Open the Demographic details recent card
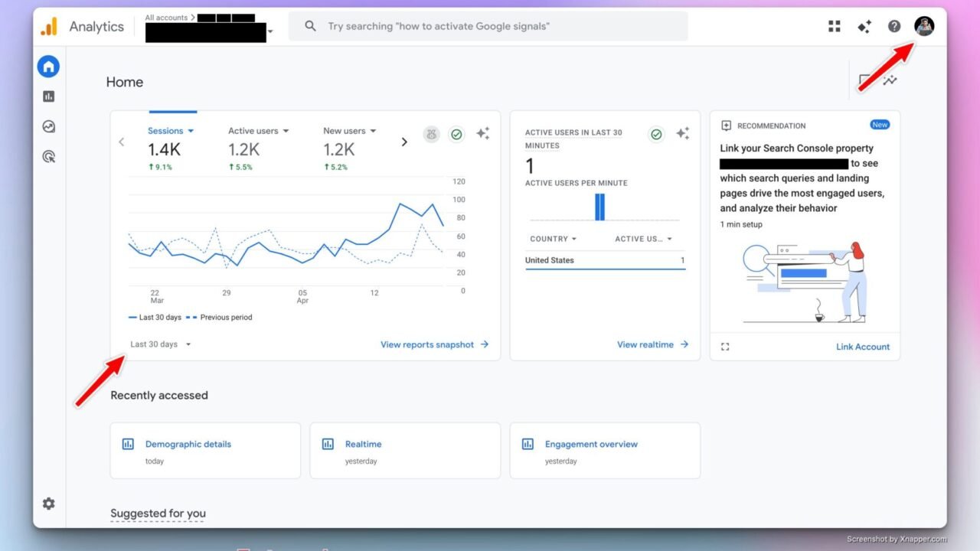This screenshot has width=980, height=551. coord(205,451)
